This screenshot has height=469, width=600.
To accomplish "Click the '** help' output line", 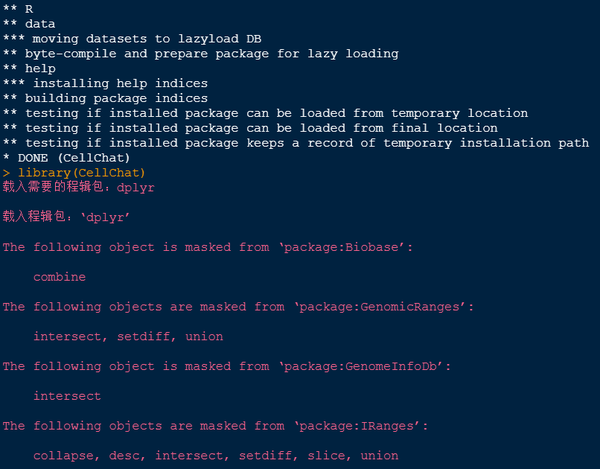I will click(29, 68).
